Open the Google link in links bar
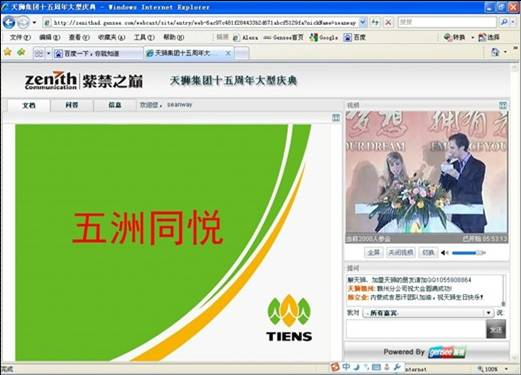This screenshot has width=521, height=375. (324, 37)
